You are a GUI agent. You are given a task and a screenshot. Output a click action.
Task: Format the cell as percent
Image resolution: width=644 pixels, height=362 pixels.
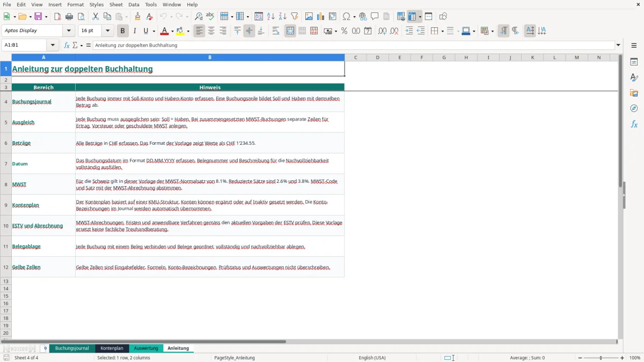point(344,31)
